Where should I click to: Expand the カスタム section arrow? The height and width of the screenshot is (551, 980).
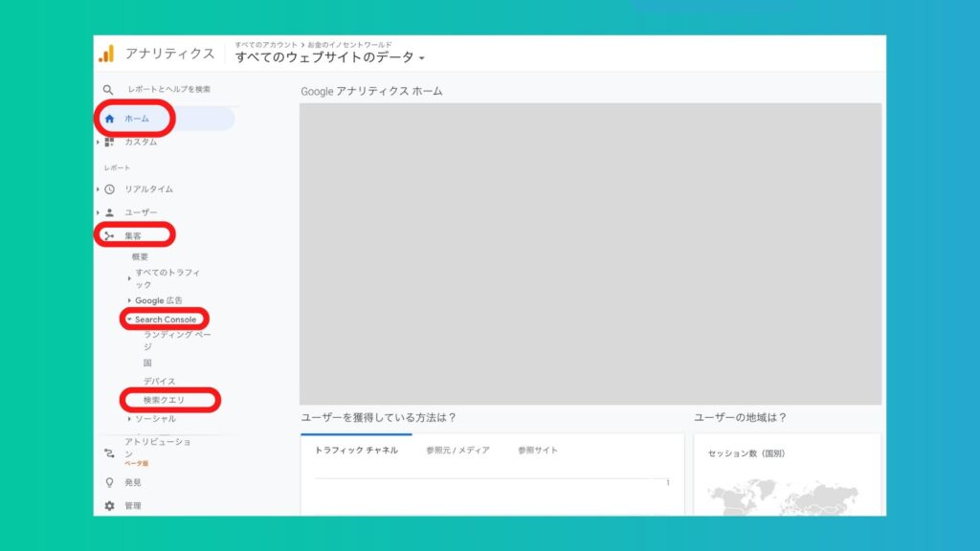[99, 142]
